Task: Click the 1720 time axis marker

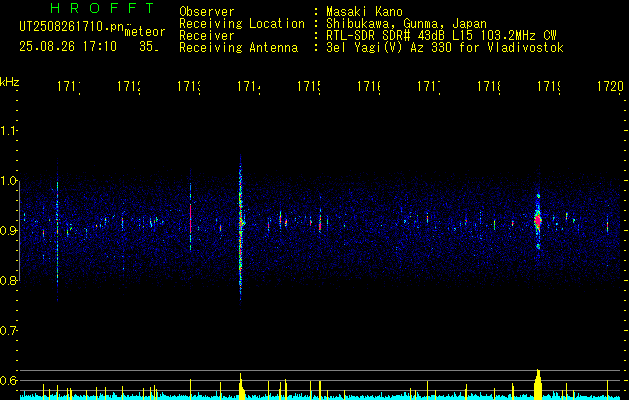Action: click(611, 86)
